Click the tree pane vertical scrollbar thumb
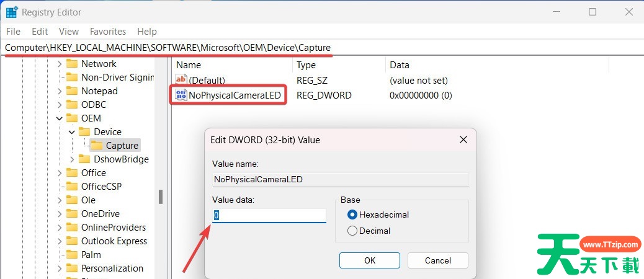644x279 pixels. point(161,197)
